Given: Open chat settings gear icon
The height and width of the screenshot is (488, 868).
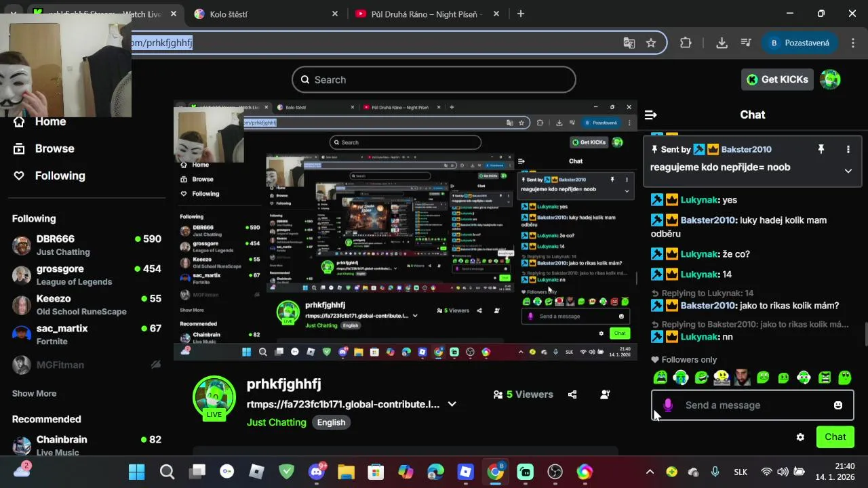Looking at the screenshot, I should [800, 437].
